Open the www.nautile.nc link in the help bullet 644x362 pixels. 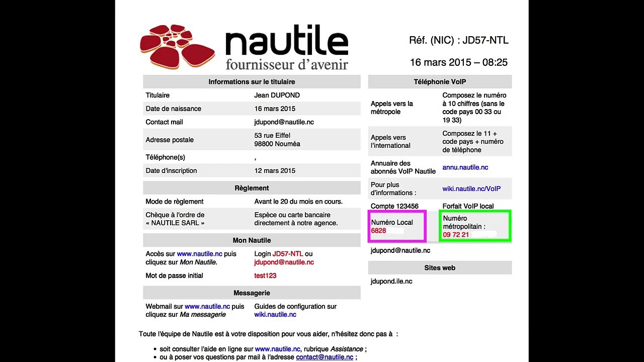[277, 349]
